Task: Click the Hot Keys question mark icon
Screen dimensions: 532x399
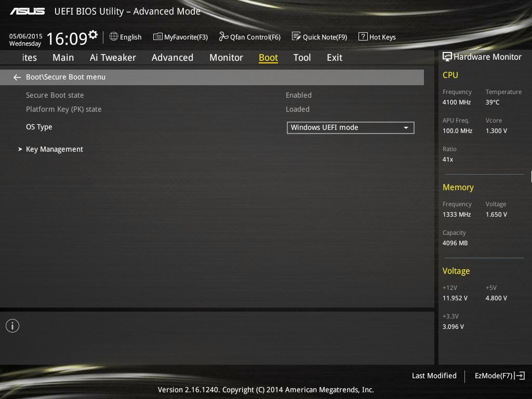Action: tap(363, 36)
